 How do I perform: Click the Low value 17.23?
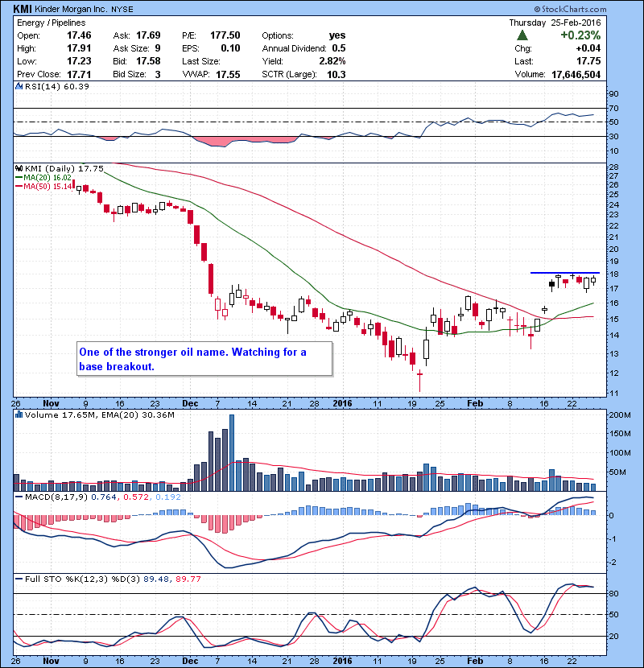click(x=79, y=61)
